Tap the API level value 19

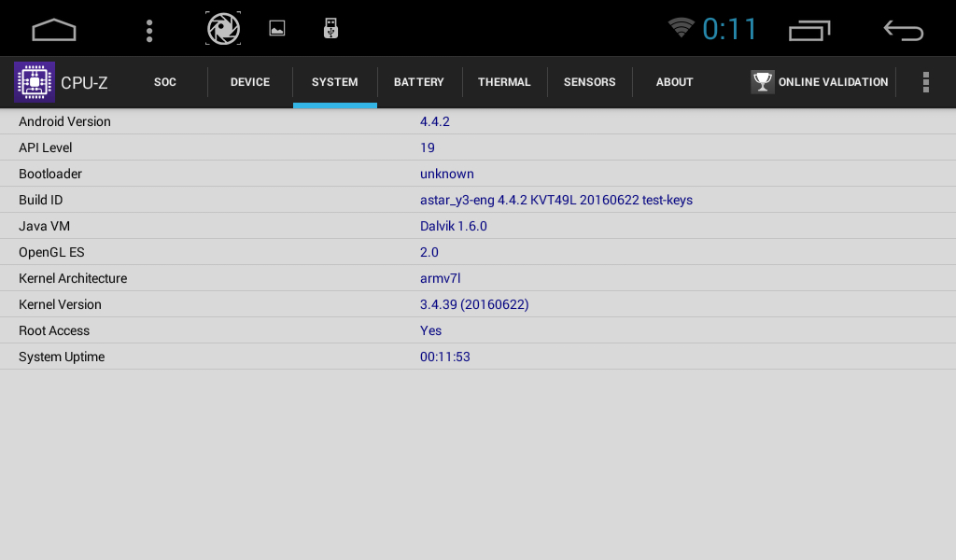(428, 147)
